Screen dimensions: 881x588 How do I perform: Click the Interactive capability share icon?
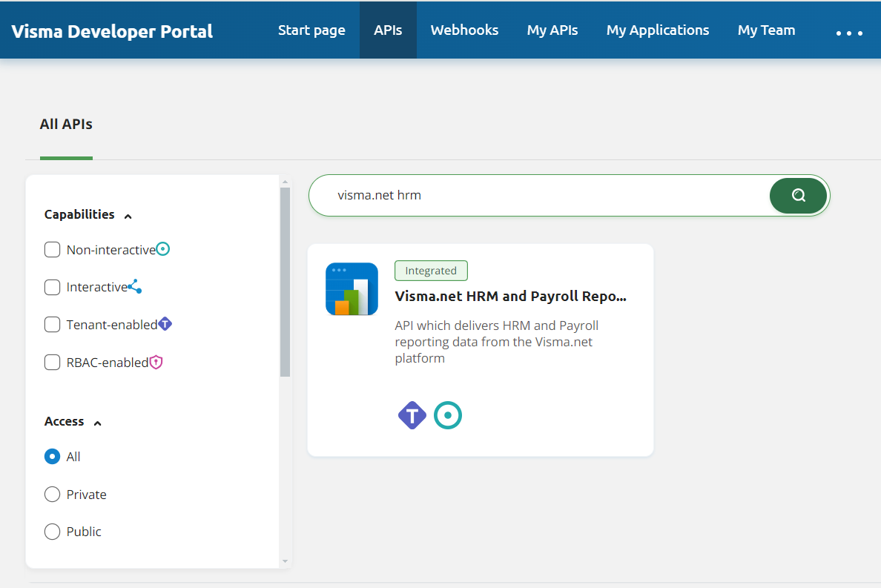139,285
